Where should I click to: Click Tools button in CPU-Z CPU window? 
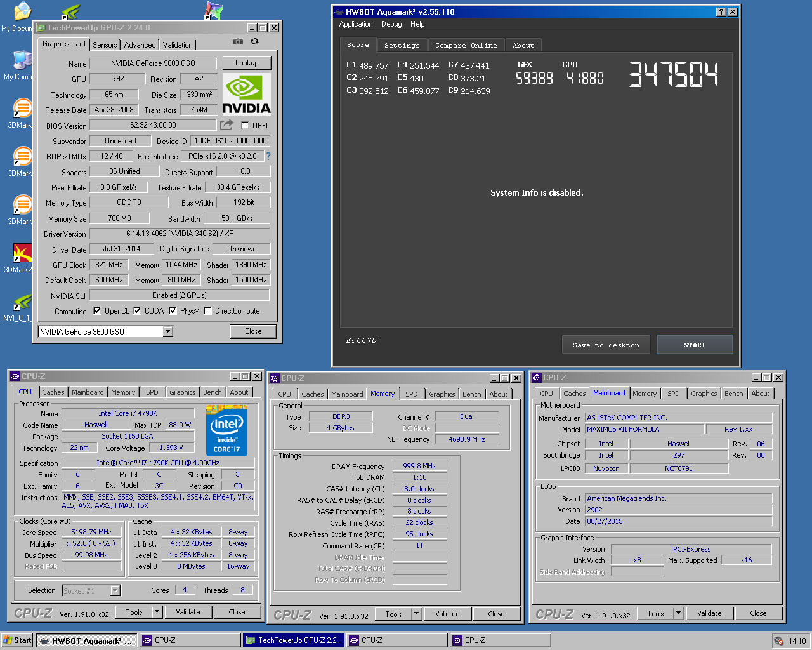coord(134,612)
